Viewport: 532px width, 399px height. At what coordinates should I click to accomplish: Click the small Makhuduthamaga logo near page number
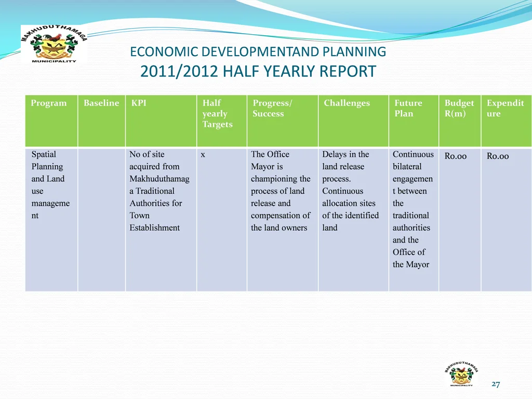click(461, 374)
